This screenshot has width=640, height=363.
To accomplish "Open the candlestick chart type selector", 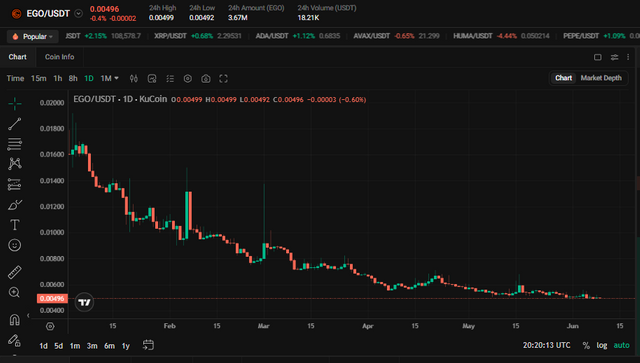I will 134,78.
